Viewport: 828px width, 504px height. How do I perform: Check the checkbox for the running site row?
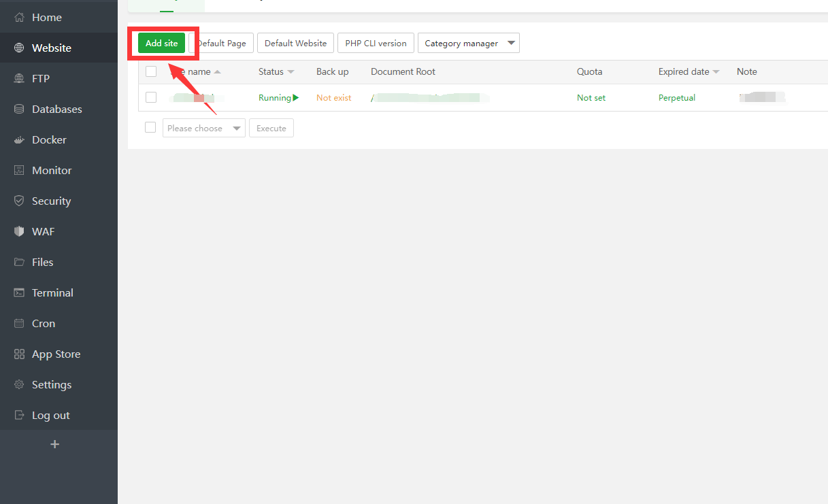pyautogui.click(x=151, y=97)
